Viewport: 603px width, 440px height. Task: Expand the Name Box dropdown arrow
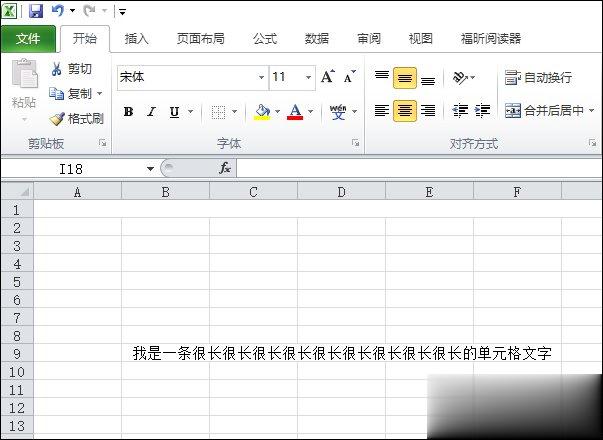(x=150, y=169)
